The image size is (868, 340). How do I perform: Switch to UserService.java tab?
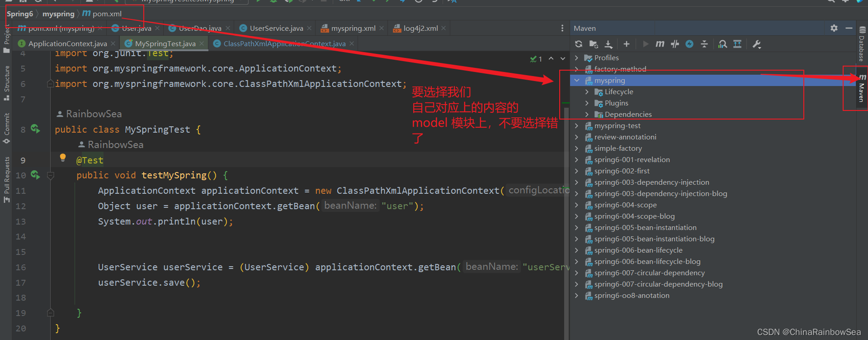click(276, 28)
